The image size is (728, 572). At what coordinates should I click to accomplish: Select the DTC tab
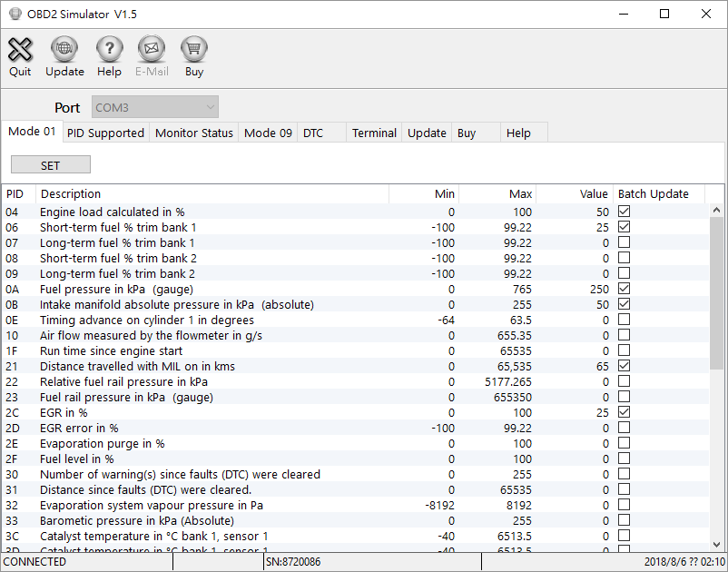(x=321, y=133)
